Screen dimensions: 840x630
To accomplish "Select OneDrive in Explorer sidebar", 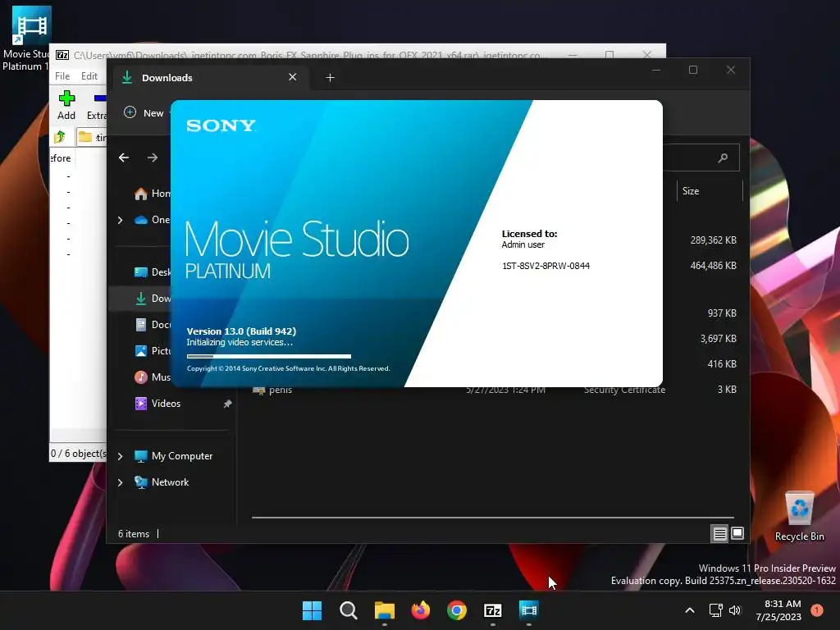I will tap(152, 220).
